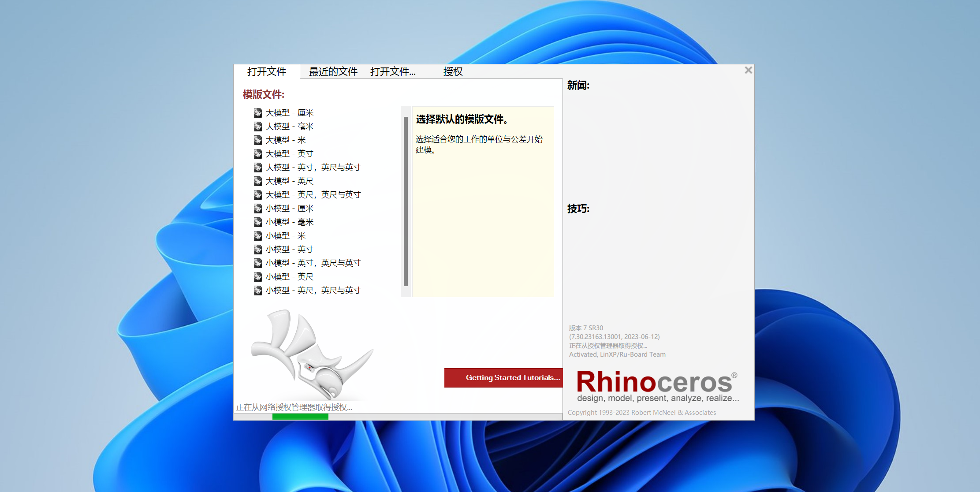Click the 正在从网络授权管理器取得授权 status text
The width and height of the screenshot is (980, 492).
click(x=294, y=407)
